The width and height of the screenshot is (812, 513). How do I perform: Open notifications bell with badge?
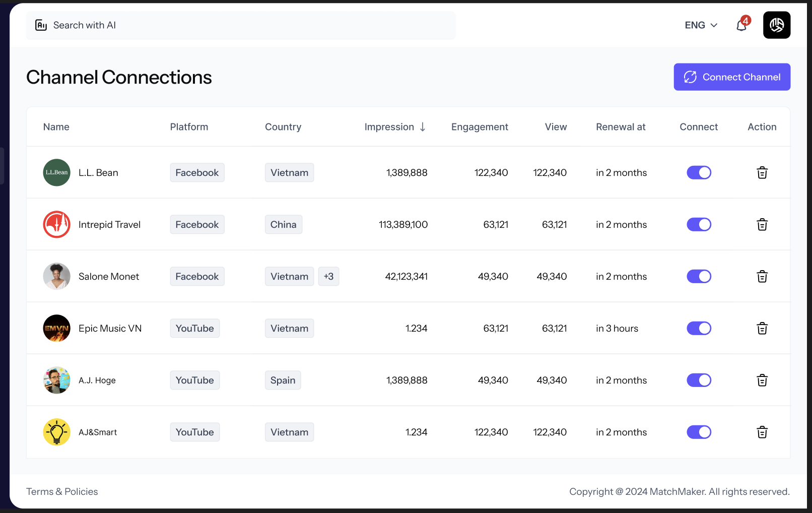point(742,24)
